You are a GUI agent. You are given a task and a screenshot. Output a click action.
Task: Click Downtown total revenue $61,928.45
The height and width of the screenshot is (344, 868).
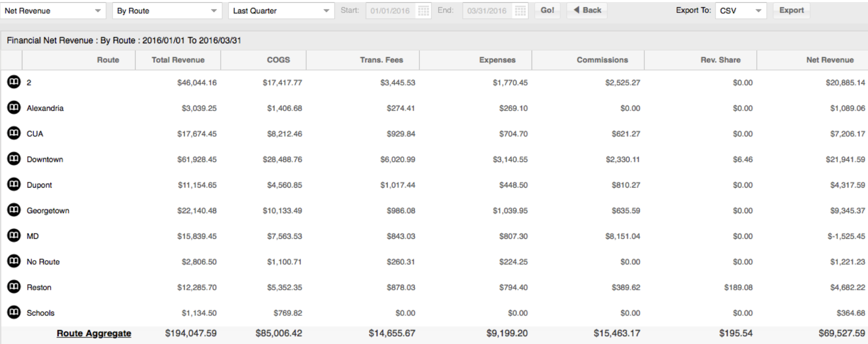pos(197,159)
